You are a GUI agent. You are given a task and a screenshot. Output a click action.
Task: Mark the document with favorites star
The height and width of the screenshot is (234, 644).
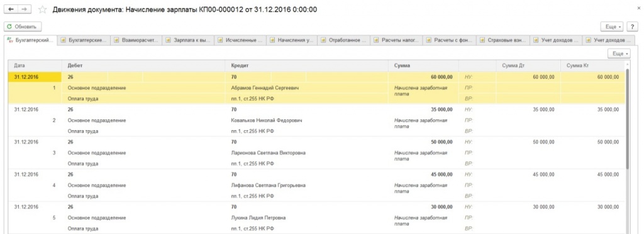click(x=42, y=9)
